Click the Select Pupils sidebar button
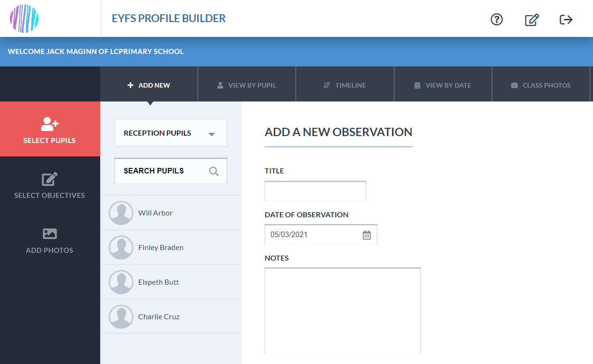 click(x=50, y=129)
